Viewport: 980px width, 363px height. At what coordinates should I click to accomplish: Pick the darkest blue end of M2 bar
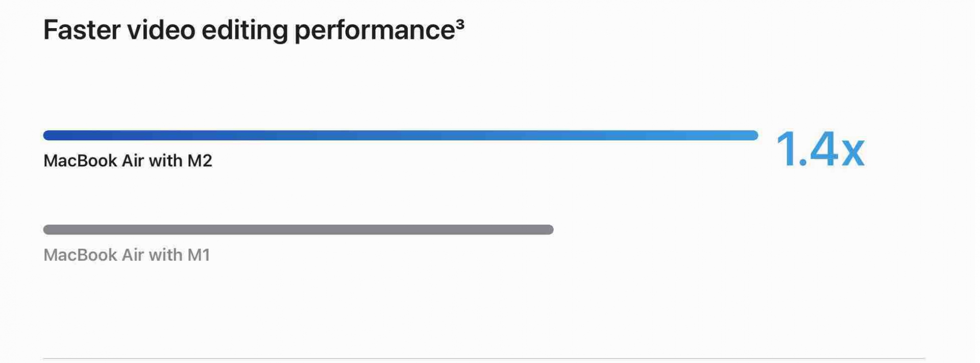point(50,135)
